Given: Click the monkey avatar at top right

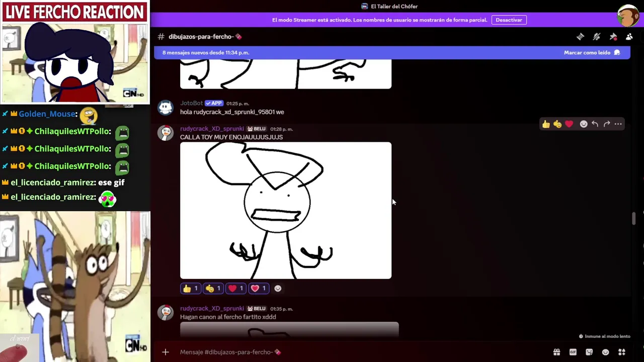Looking at the screenshot, I should [x=628, y=16].
